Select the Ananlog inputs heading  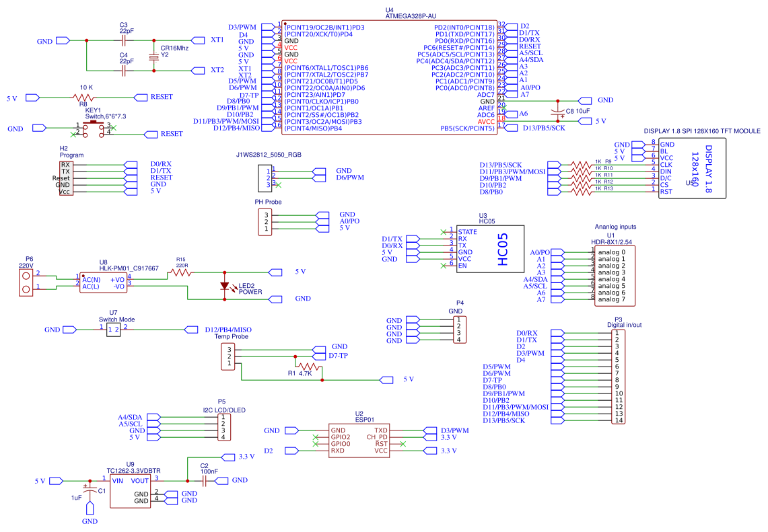(x=615, y=227)
